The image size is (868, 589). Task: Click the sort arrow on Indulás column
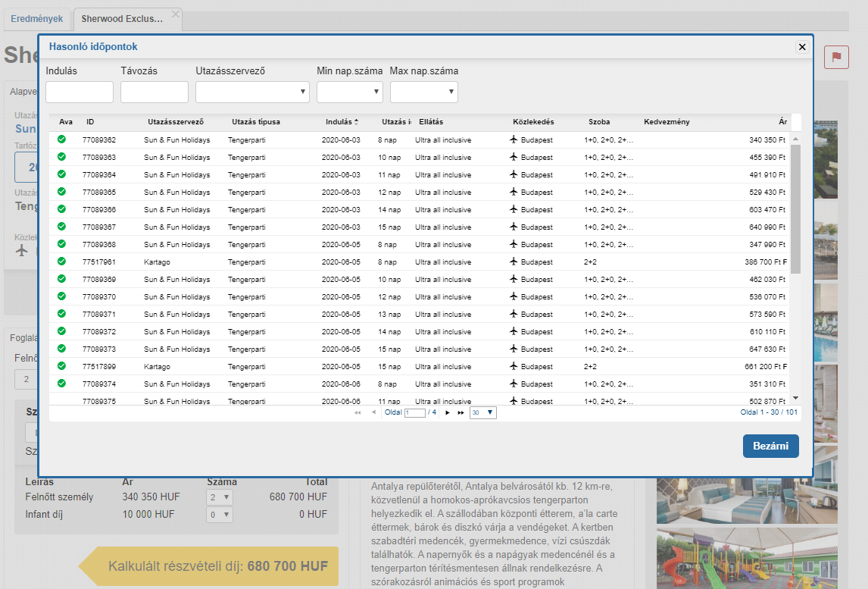coord(357,122)
